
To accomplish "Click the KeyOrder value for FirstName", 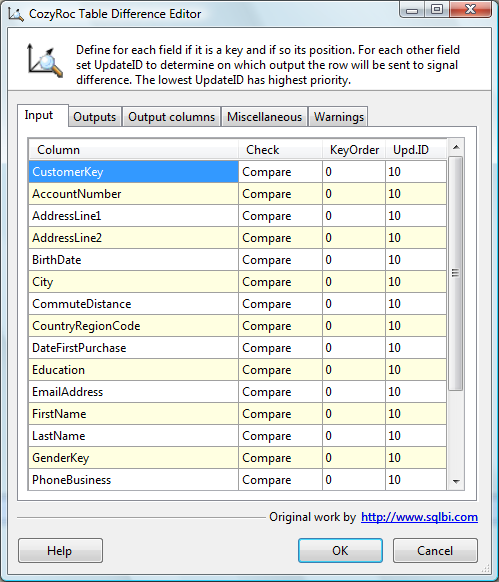I will [354, 414].
